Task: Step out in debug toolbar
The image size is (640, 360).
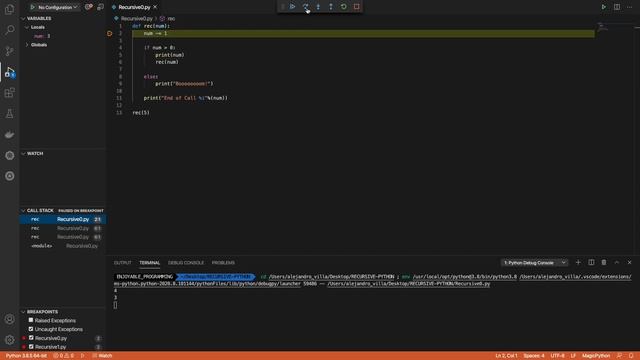Action: pyautogui.click(x=331, y=7)
